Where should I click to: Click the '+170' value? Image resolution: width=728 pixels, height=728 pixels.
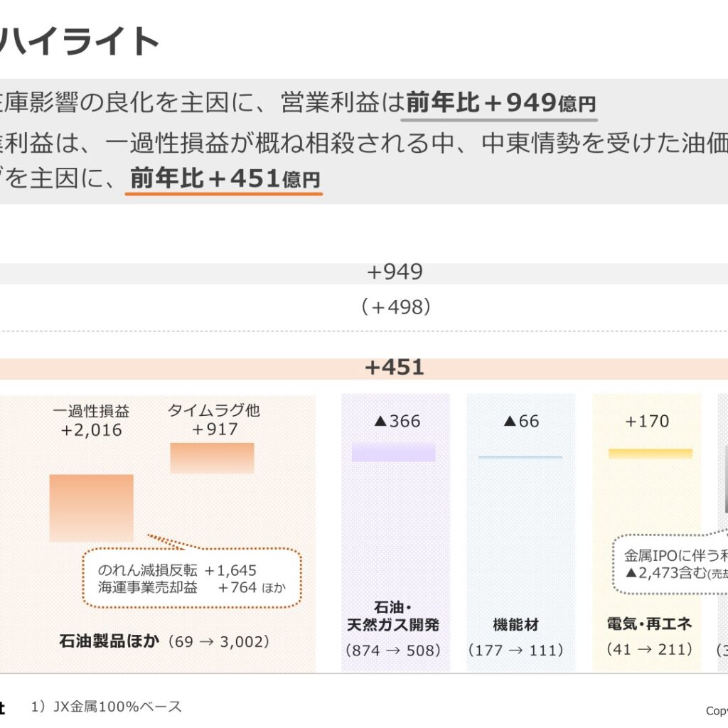(647, 421)
